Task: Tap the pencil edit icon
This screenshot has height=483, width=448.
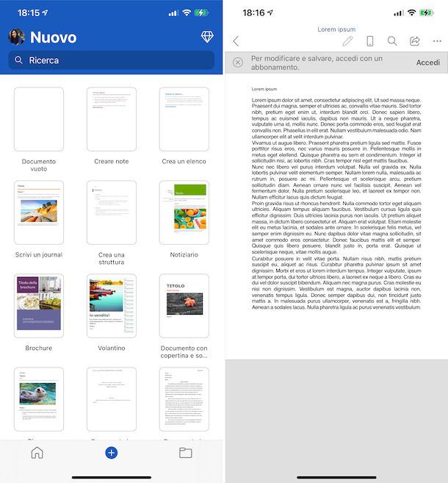Action: click(x=347, y=41)
